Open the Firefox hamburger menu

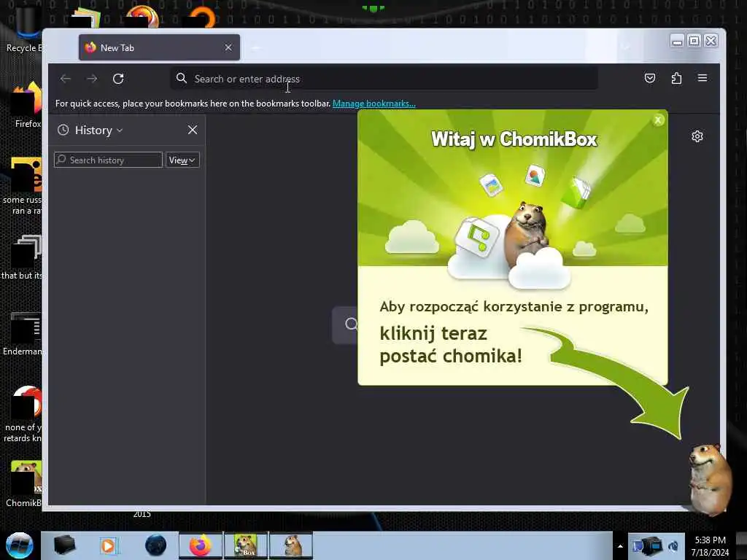click(703, 78)
